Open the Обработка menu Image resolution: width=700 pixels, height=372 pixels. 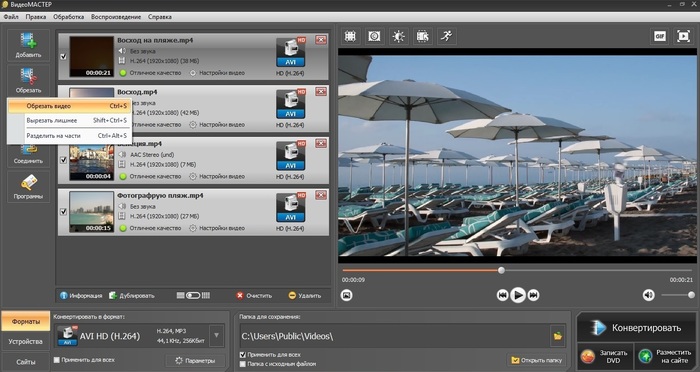click(68, 17)
